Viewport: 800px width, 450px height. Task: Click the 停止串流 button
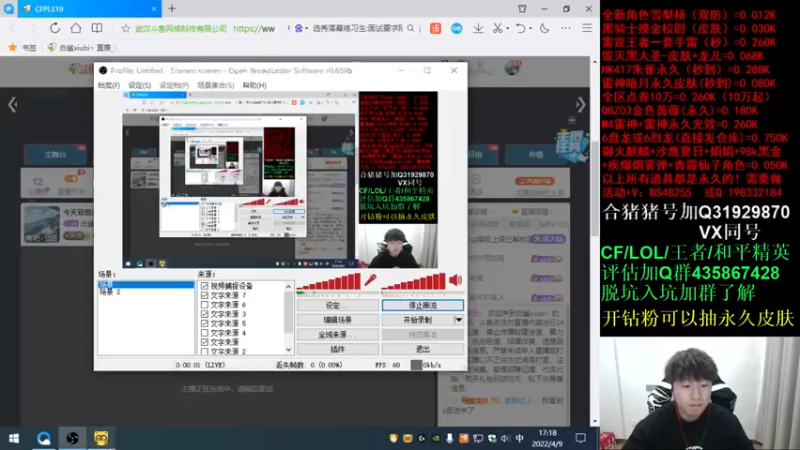point(422,305)
